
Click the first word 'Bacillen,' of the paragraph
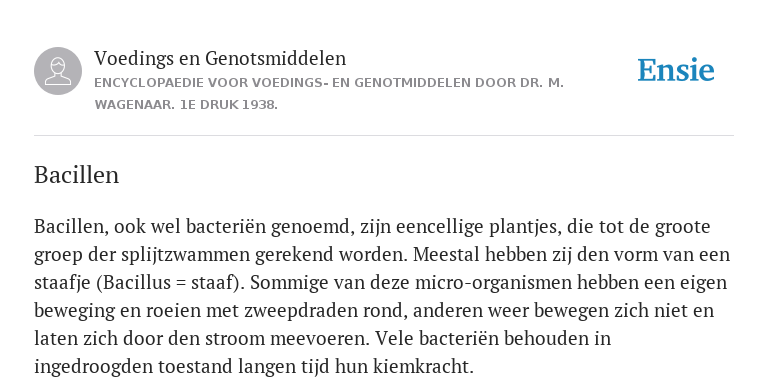(72, 227)
